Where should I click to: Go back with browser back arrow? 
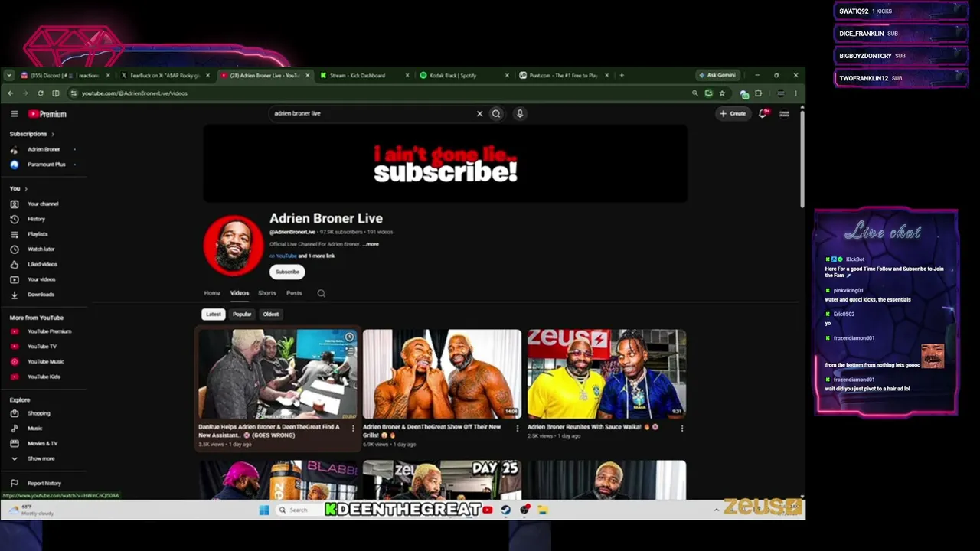(10, 93)
